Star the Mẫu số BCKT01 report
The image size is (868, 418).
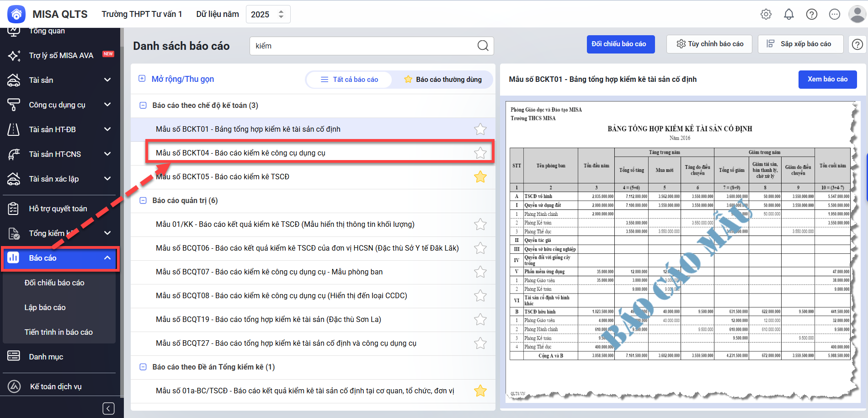[480, 129]
